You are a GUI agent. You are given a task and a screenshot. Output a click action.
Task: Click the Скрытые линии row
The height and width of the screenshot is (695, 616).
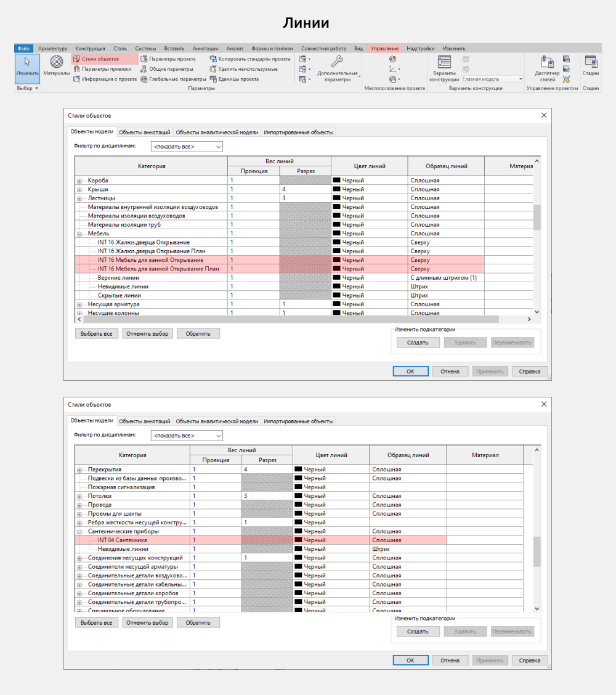click(304, 296)
